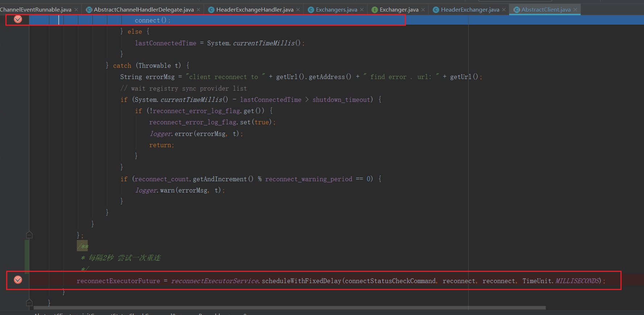This screenshot has height=315, width=644.
Task: Click 'set(true)' on the reconnect_error_log_flag line
Action: [x=256, y=122]
